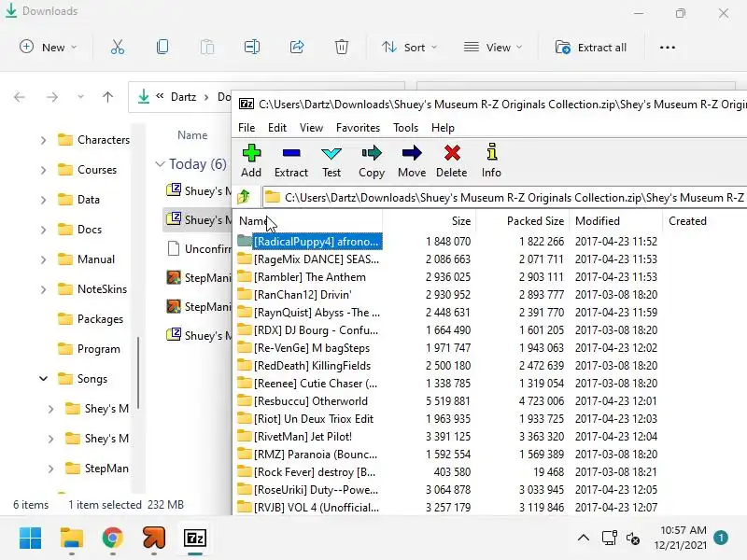The height and width of the screenshot is (560, 747).
Task: Select the [Rambler] The Anthem folder
Action: pos(310,277)
